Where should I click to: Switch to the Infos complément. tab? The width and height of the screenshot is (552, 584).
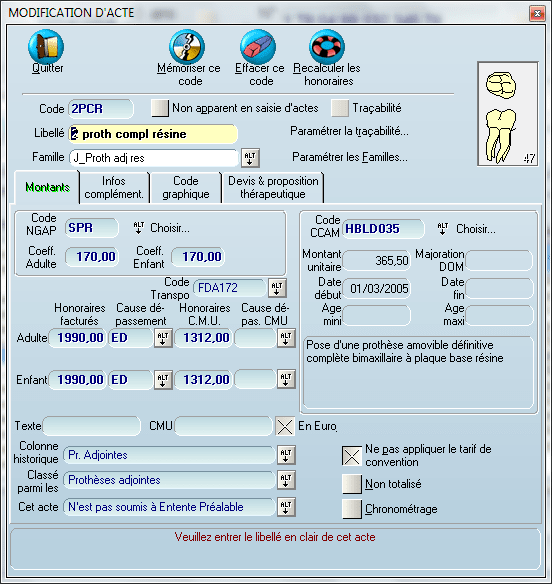coord(114,187)
